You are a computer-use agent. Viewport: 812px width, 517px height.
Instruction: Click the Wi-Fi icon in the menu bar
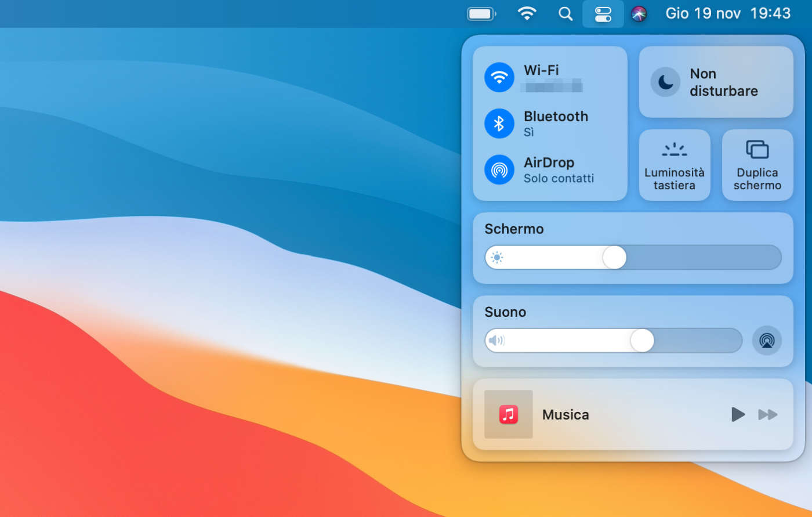pyautogui.click(x=527, y=13)
